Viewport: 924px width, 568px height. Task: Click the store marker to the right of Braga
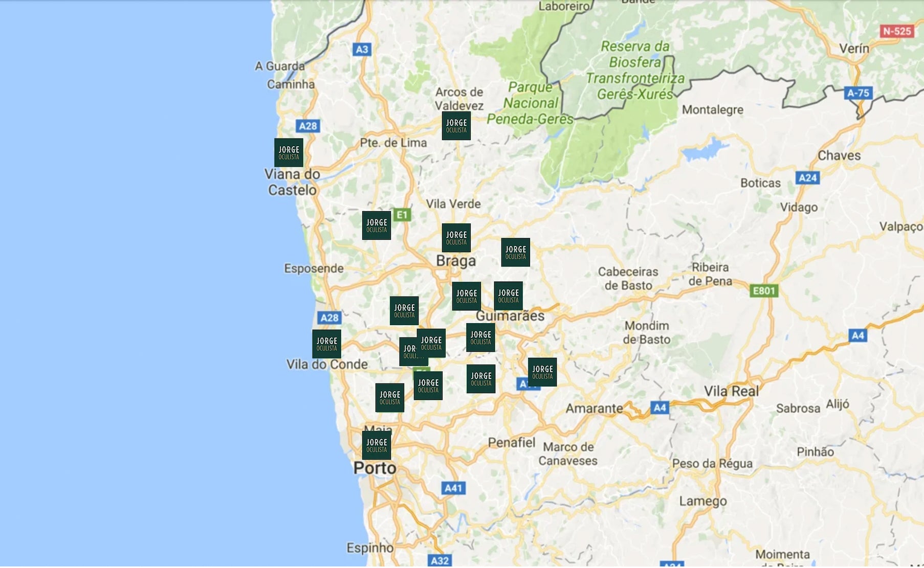click(515, 253)
